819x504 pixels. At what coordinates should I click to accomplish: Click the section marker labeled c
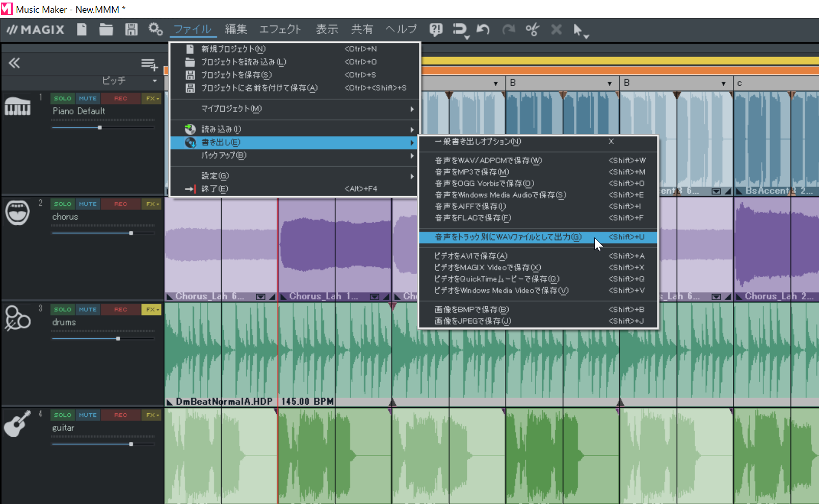coord(739,83)
